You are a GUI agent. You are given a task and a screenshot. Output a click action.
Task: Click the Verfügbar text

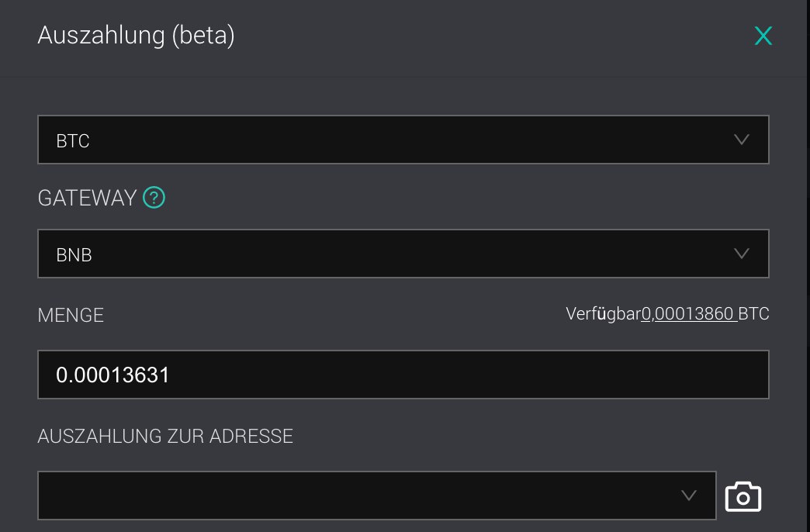click(x=604, y=313)
